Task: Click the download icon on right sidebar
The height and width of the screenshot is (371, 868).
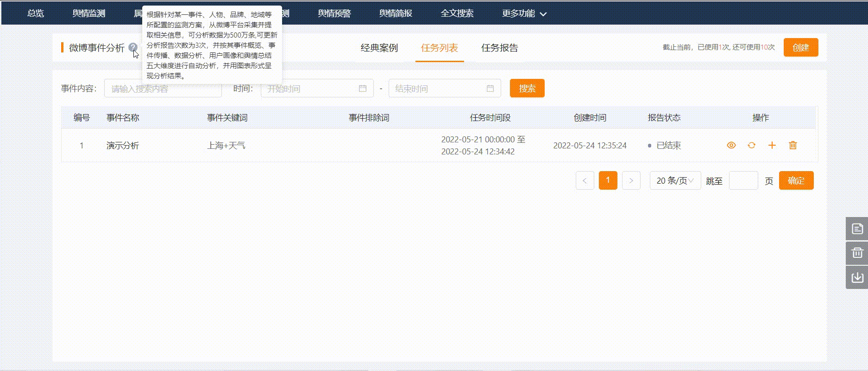Action: pyautogui.click(x=857, y=277)
